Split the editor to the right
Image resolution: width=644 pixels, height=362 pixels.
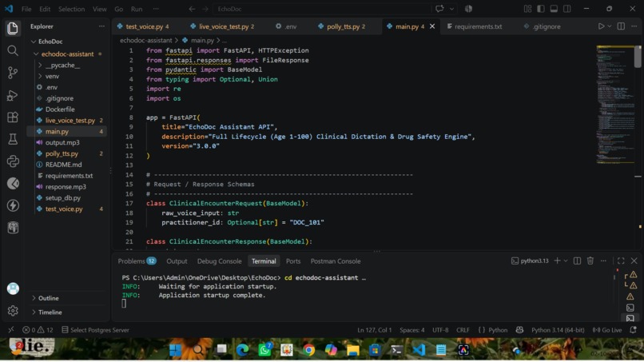tap(621, 26)
